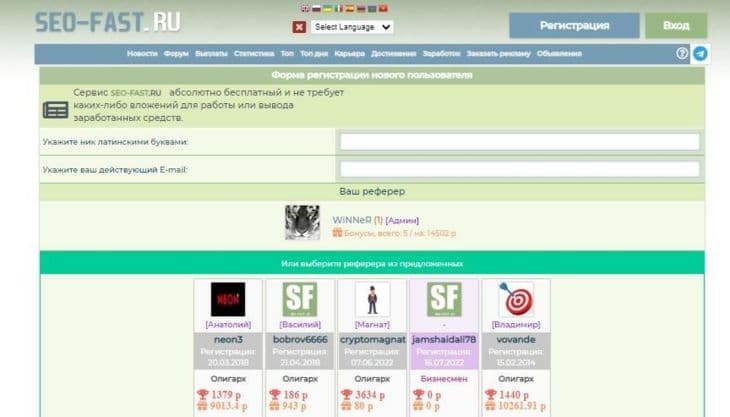Open the Select Language dropdown
Image resolution: width=730 pixels, height=417 pixels.
[x=352, y=27]
